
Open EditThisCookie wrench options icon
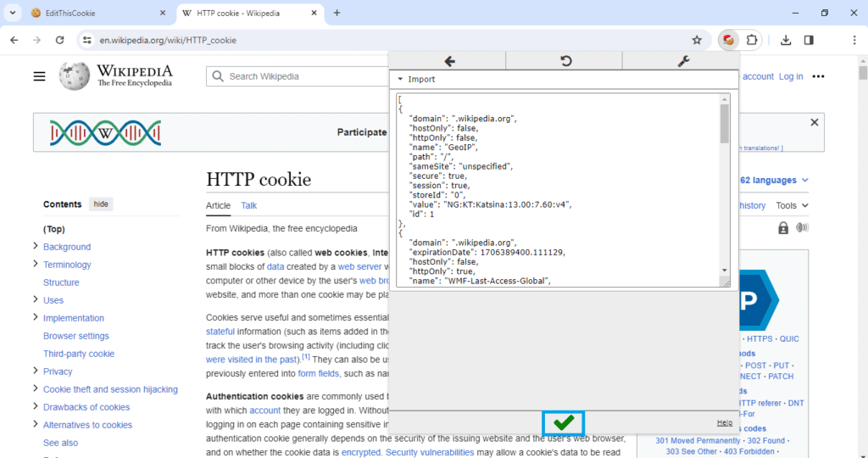point(683,61)
